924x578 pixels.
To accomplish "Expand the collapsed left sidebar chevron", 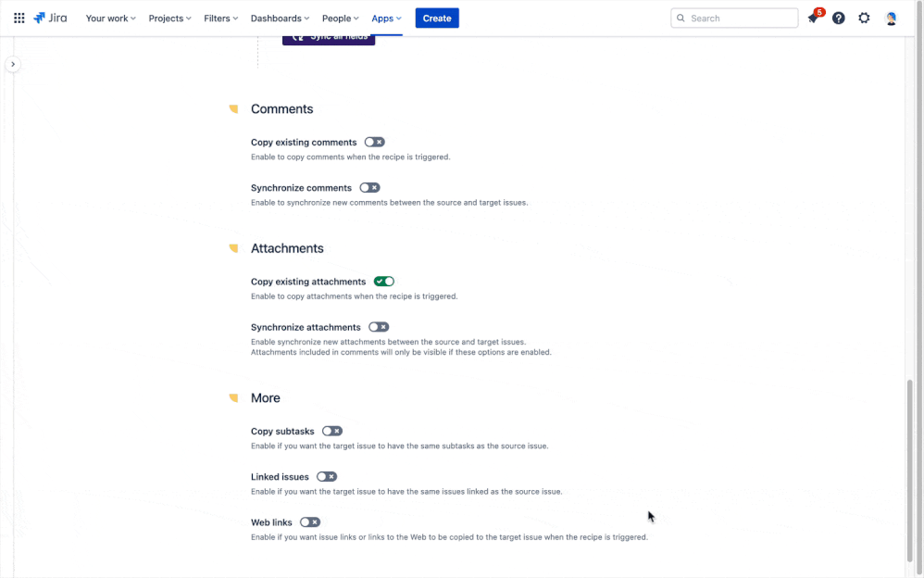I will pyautogui.click(x=13, y=63).
